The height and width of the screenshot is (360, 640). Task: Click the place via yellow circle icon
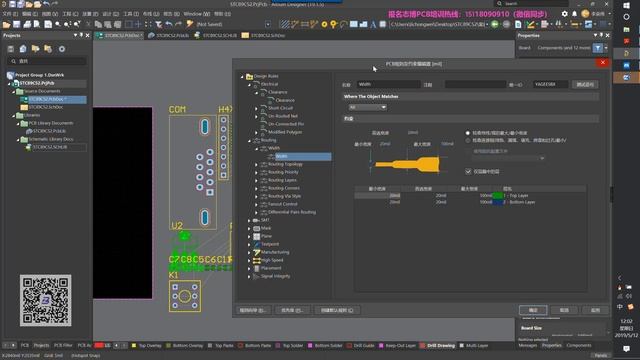[324, 24]
